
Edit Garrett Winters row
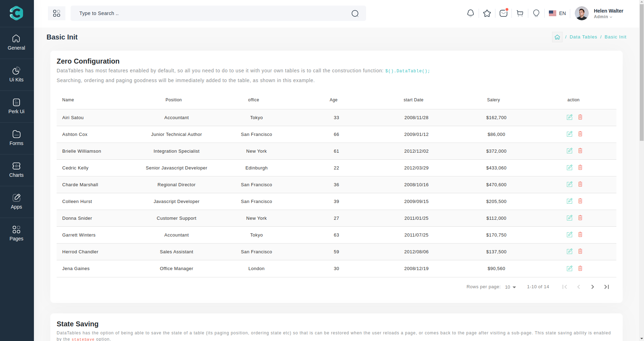click(570, 234)
